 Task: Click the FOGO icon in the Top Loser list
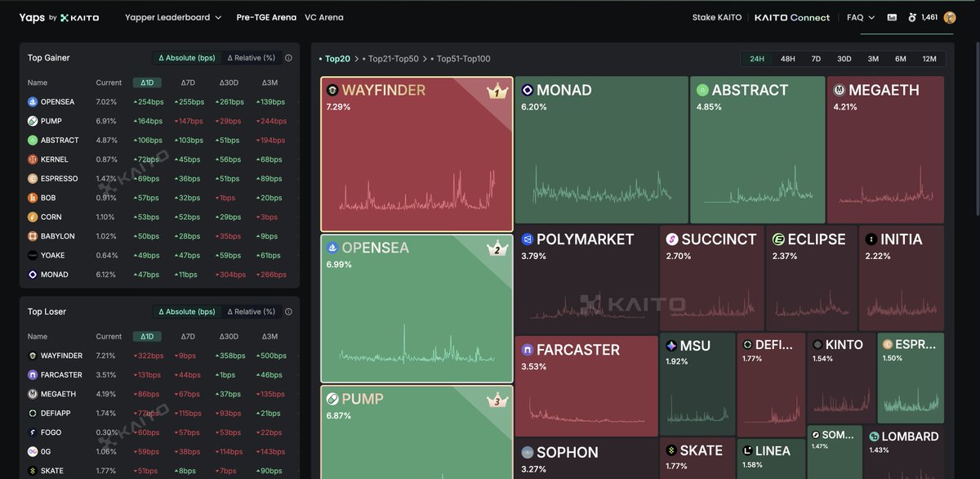pos(33,432)
